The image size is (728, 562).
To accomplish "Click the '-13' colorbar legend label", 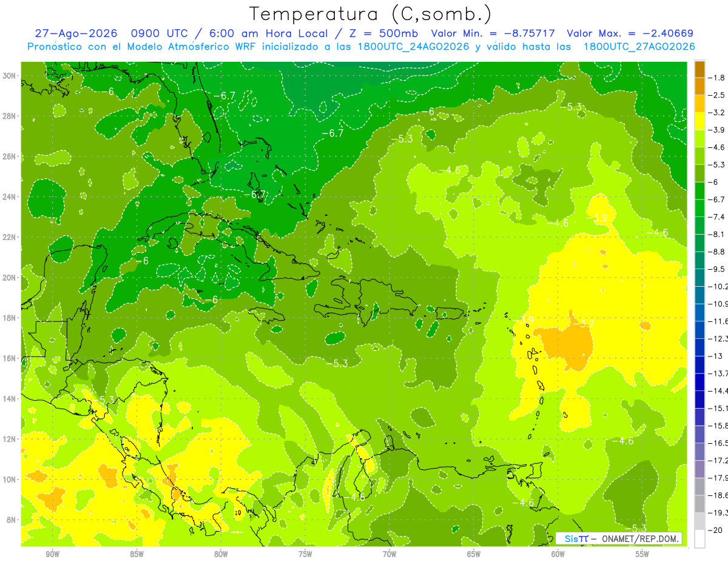I will [x=714, y=356].
